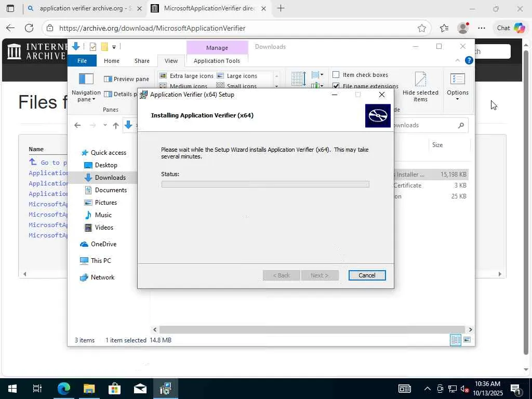Click the Navigation pane icon in ribbon
The width and height of the screenshot is (532, 399).
[86, 79]
